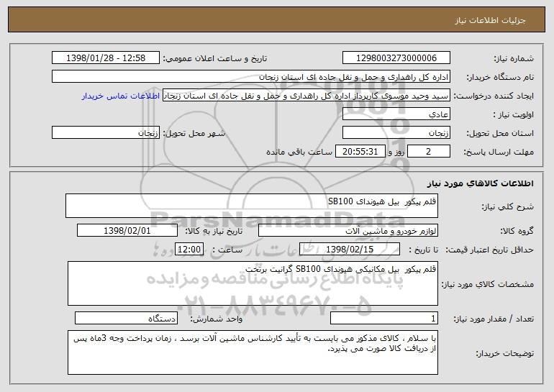Select the label تاریخ و ساعت اعلان عمومی
The width and height of the screenshot is (554, 392).
pyautogui.click(x=215, y=59)
